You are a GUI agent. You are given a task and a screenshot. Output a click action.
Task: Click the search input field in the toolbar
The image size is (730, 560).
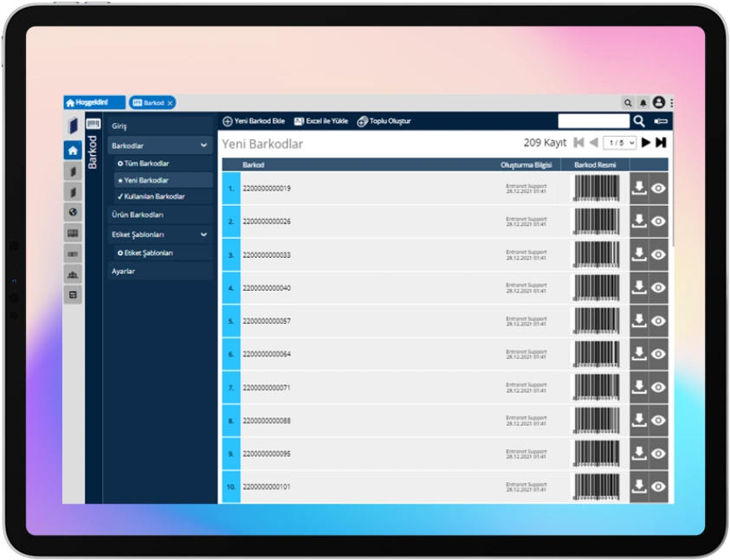593,121
